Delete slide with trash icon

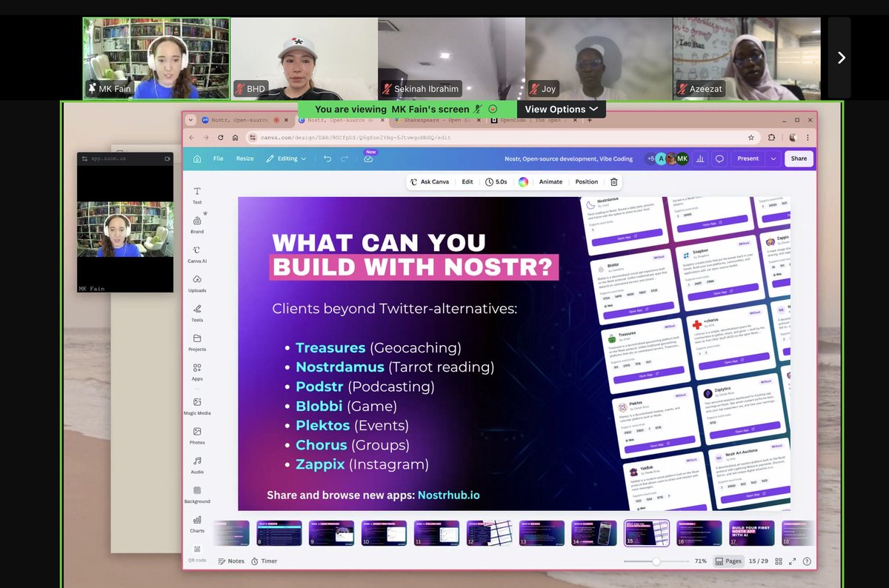point(613,181)
